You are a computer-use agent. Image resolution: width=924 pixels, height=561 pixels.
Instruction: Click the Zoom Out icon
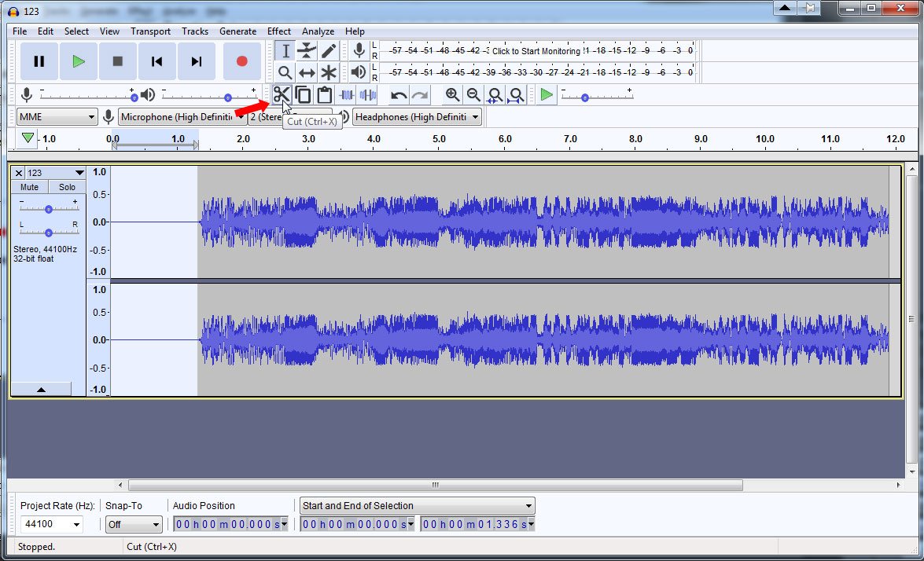[473, 95]
